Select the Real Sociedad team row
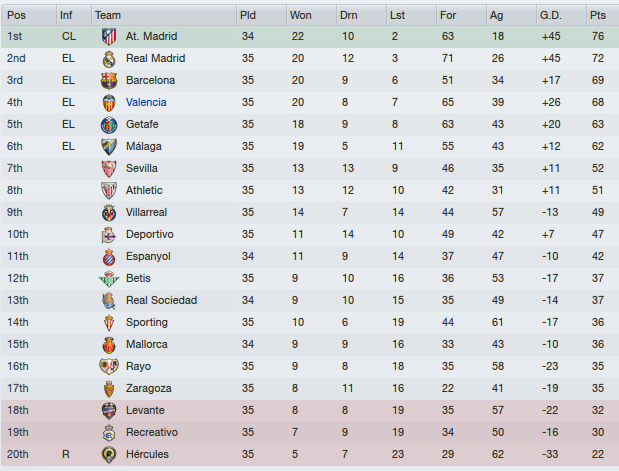The width and height of the screenshot is (619, 471). tap(310, 300)
